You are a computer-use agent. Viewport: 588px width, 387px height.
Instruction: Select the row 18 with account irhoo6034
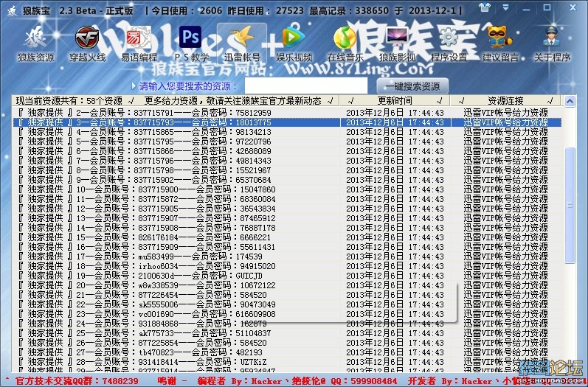[x=287, y=266]
